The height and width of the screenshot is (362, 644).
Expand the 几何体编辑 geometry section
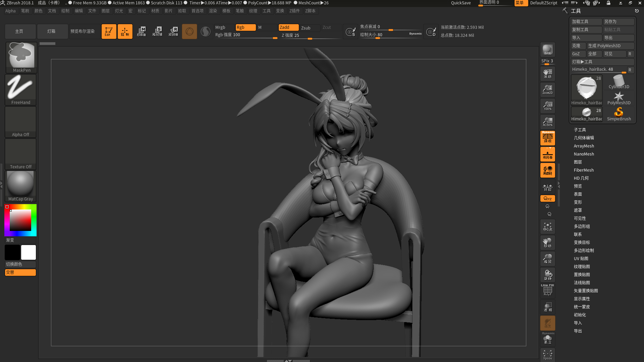click(584, 138)
